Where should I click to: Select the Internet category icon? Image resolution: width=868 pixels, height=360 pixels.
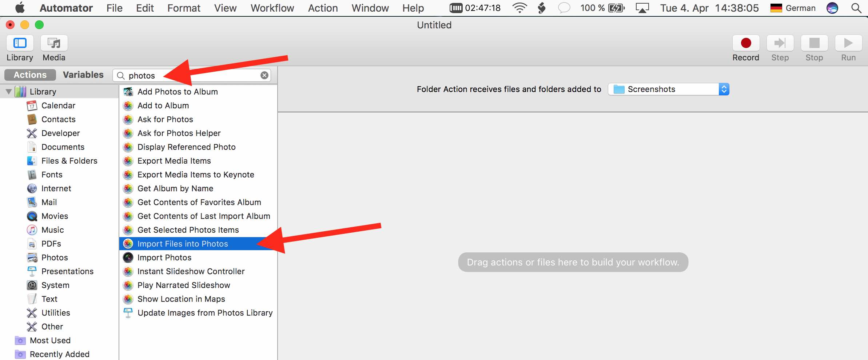32,188
